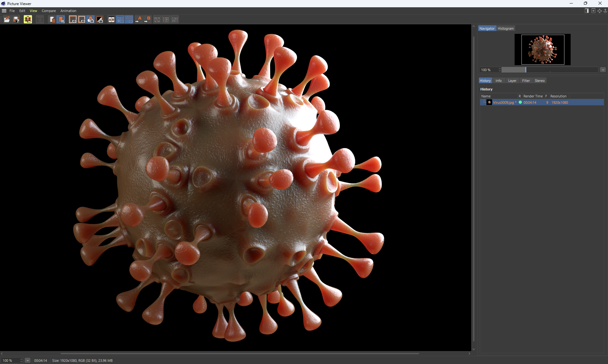Switch to the Histogram tab
Screen dimensions: 608x364
505,28
